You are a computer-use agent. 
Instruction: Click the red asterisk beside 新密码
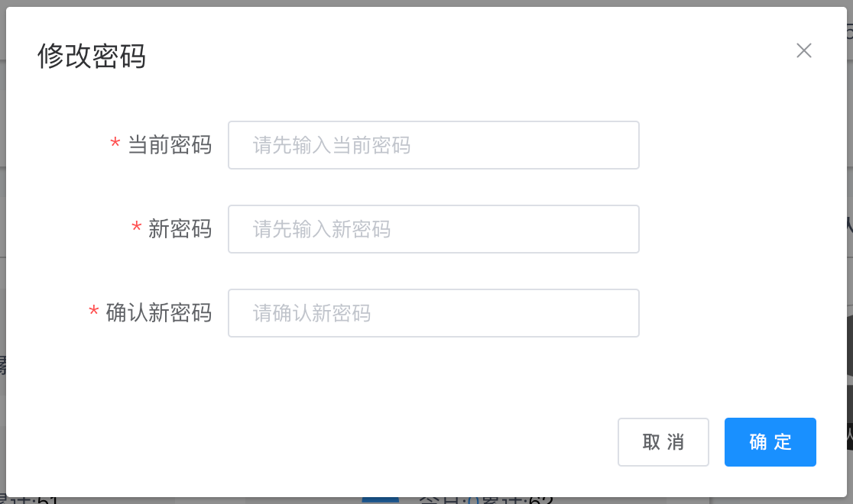137,228
